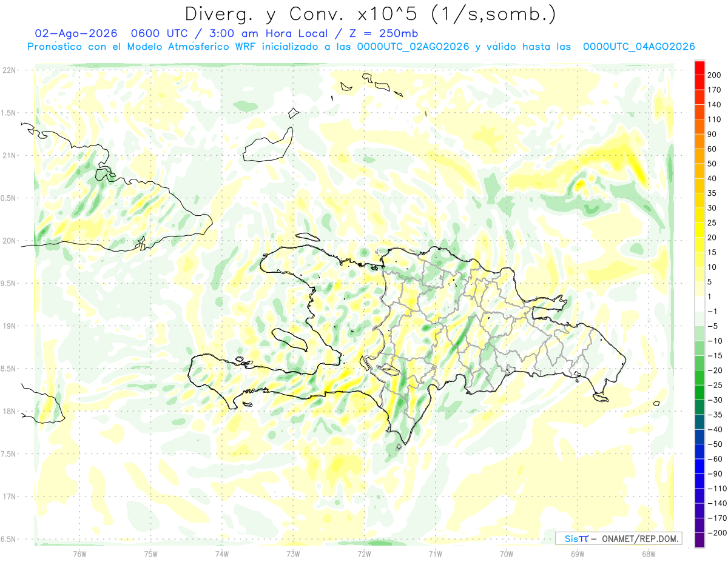The image size is (728, 562).
Task: Click the positive '30' legend value
Action: coord(712,208)
